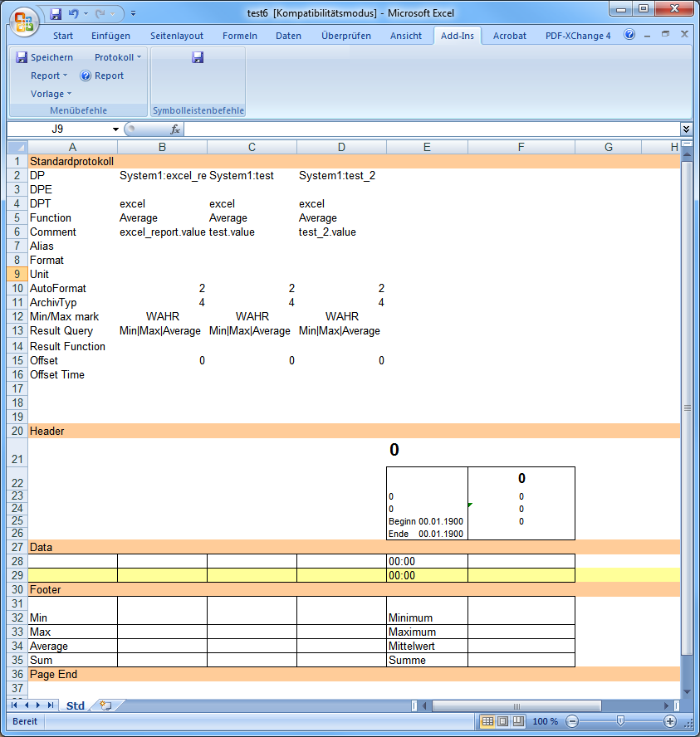Expand the Protokoll dropdown menu
Screen dimensions: 700x737
[118, 57]
